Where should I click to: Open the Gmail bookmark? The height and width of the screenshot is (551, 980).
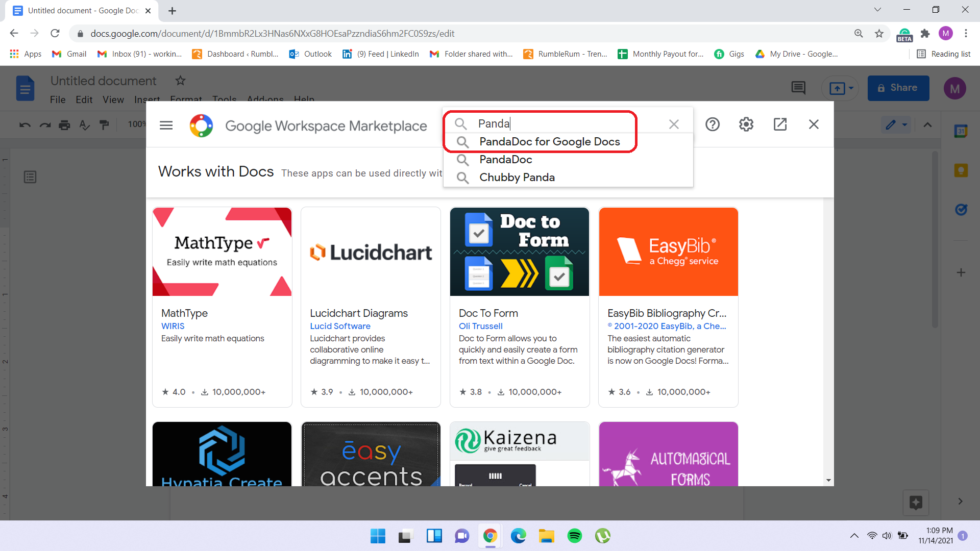point(69,54)
